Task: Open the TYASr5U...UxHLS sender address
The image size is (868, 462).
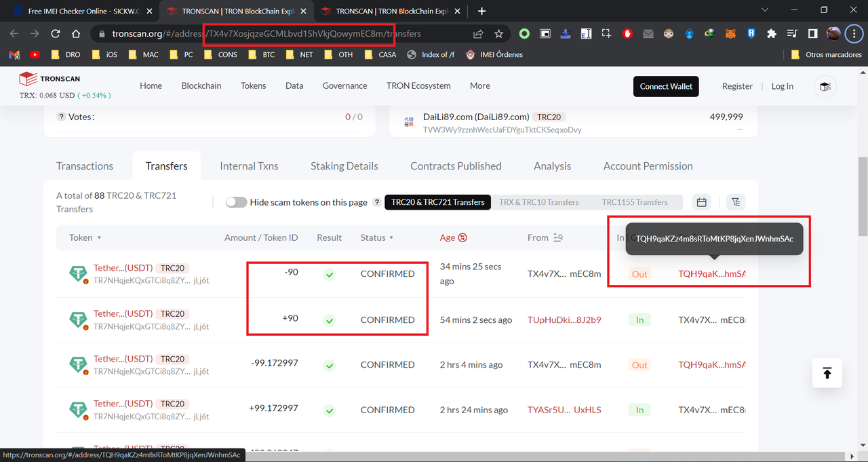Action: point(564,410)
